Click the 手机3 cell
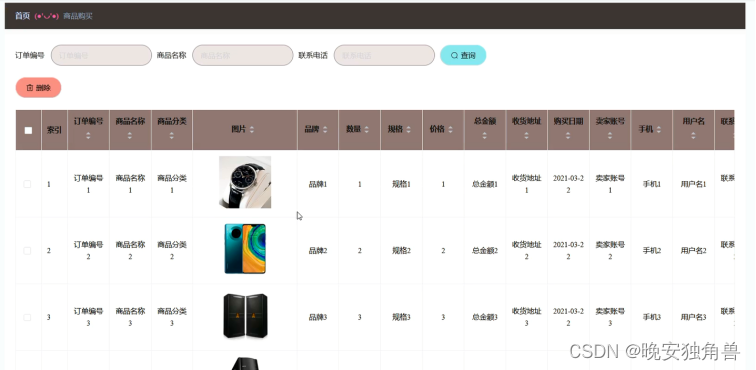Screen dimensions: 756x370 pos(652,317)
